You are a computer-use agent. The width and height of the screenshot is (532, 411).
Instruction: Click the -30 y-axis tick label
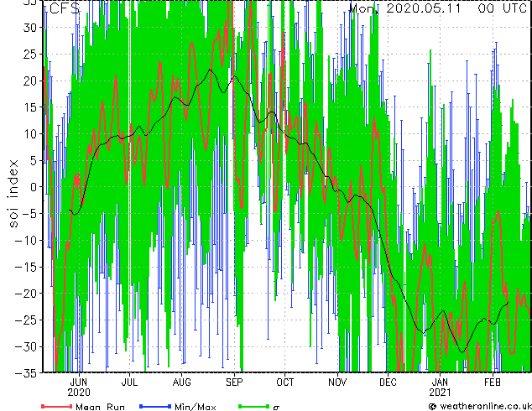pos(26,346)
